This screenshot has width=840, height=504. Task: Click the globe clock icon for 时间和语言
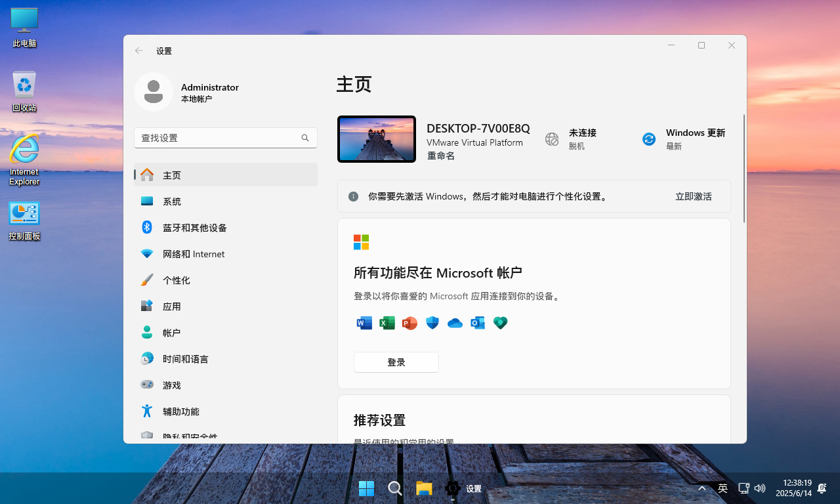[147, 358]
